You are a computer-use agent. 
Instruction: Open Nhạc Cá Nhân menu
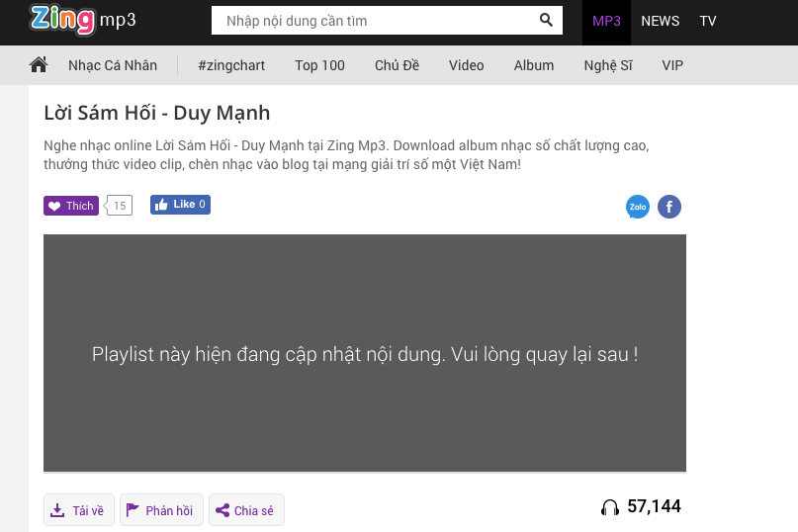point(113,65)
